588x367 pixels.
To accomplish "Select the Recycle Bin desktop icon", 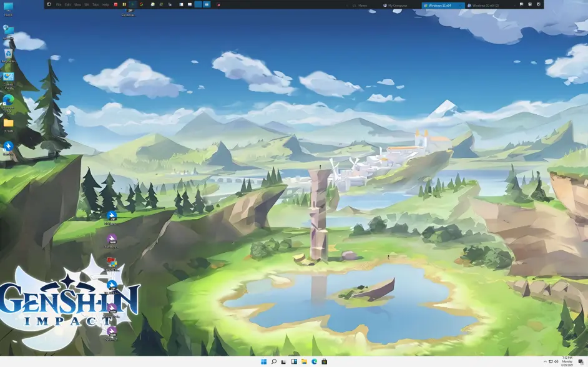I will tap(8, 56).
